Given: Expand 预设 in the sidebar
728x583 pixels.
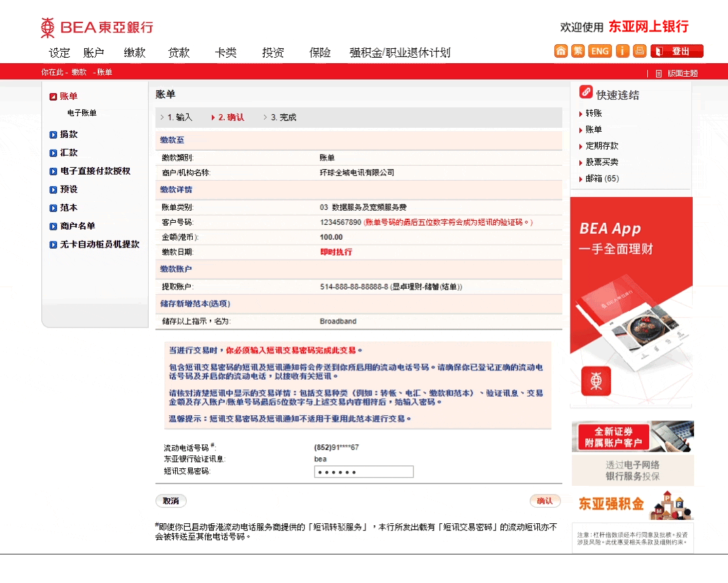Looking at the screenshot, I should pyautogui.click(x=68, y=190).
